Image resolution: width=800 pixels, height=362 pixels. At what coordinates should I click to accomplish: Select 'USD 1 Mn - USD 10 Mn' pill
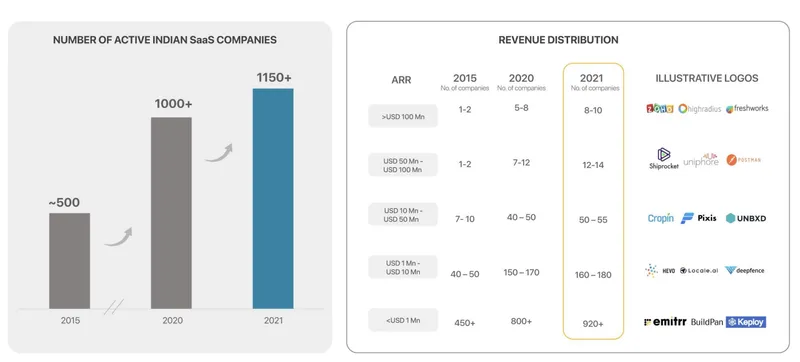click(x=403, y=267)
